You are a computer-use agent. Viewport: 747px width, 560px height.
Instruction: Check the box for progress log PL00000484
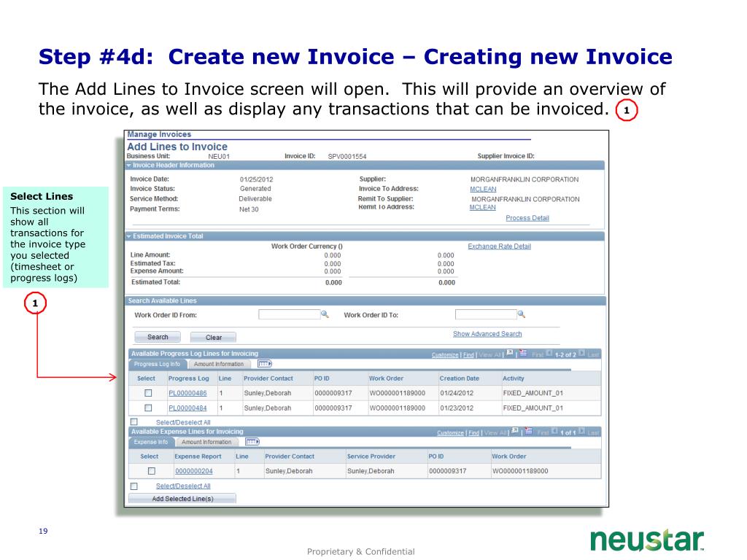click(x=148, y=408)
